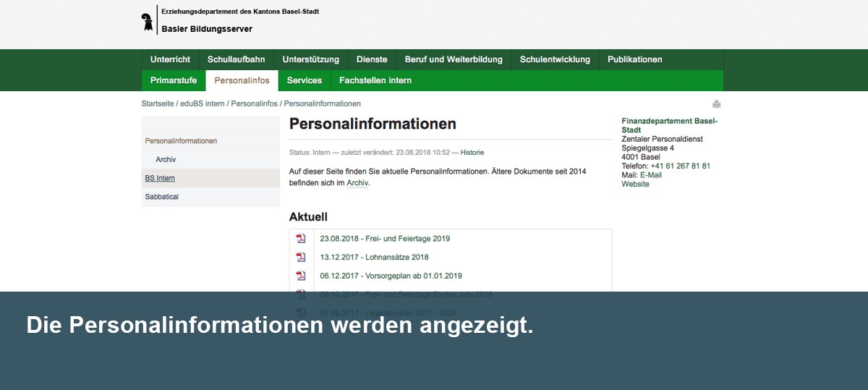Click the Historie link
Screen dimensions: 868x390
click(x=472, y=153)
